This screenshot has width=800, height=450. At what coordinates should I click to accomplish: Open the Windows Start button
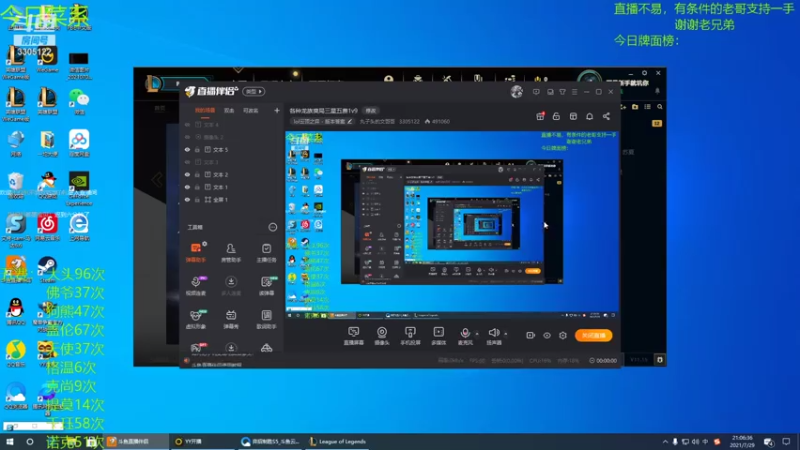tap(9, 442)
